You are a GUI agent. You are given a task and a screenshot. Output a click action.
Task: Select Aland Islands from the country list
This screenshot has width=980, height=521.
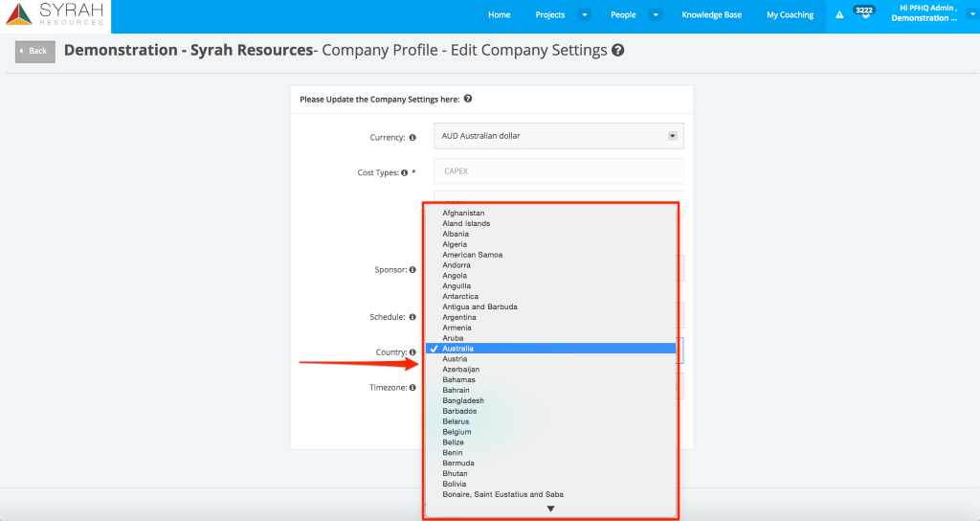[x=550, y=223]
